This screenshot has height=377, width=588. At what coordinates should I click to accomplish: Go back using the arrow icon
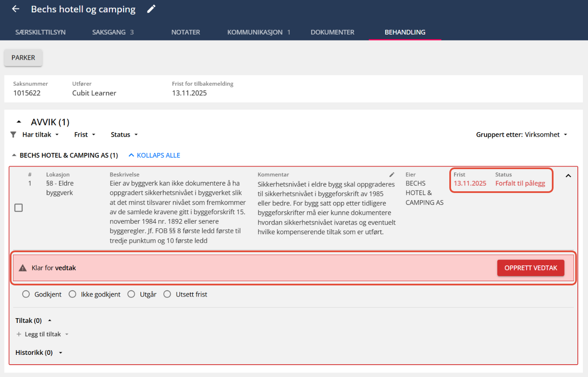point(16,9)
